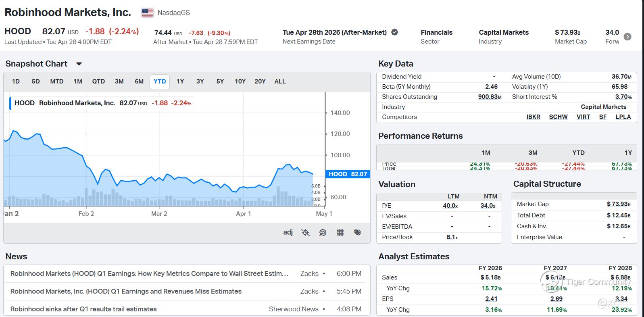The width and height of the screenshot is (644, 317).
Task: Click the LPLA competitor ticker
Action: [623, 117]
